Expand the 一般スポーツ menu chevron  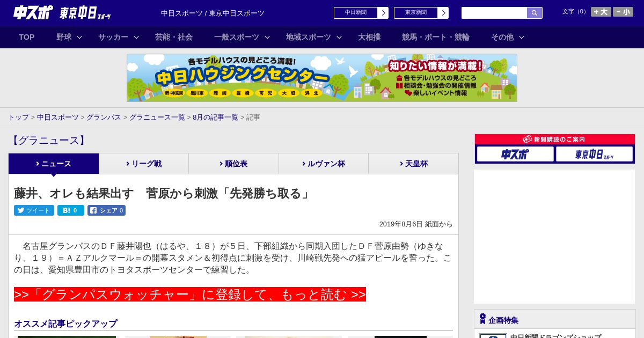267,38
